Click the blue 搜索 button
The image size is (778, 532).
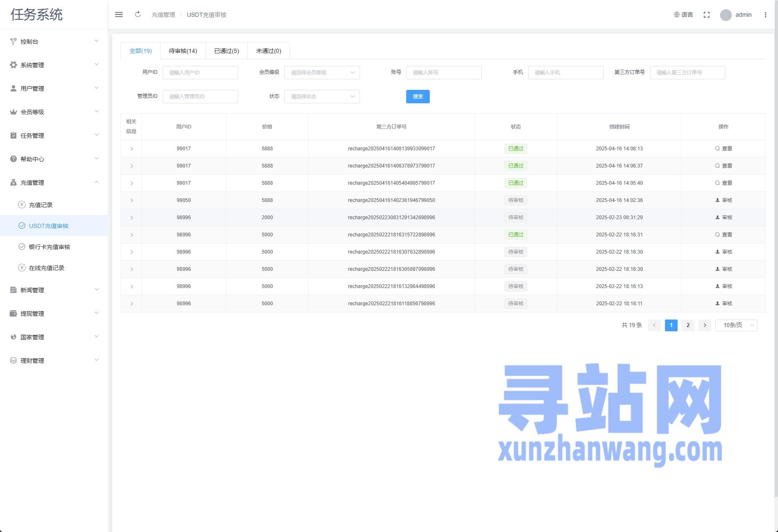(418, 97)
